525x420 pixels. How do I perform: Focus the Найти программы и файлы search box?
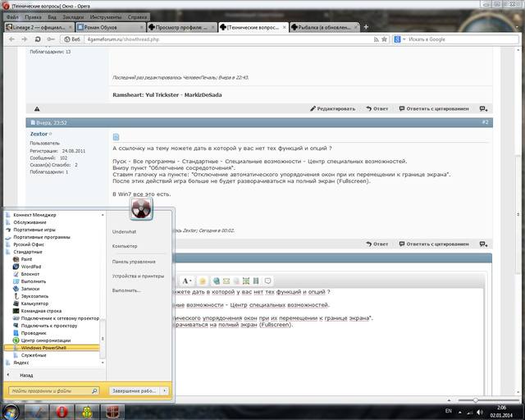pyautogui.click(x=53, y=390)
